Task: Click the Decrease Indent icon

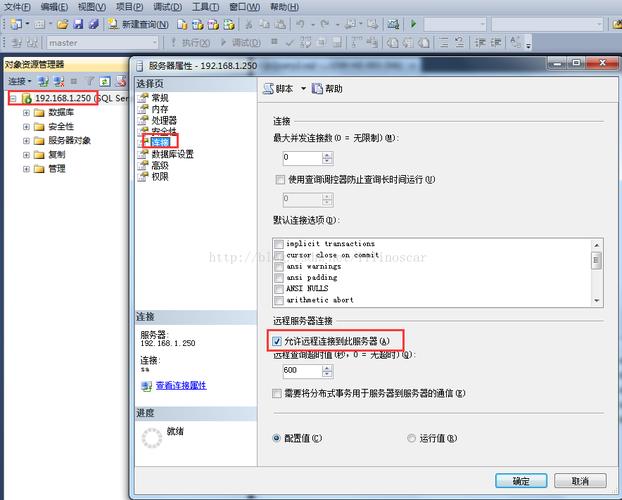Action: 480,42
